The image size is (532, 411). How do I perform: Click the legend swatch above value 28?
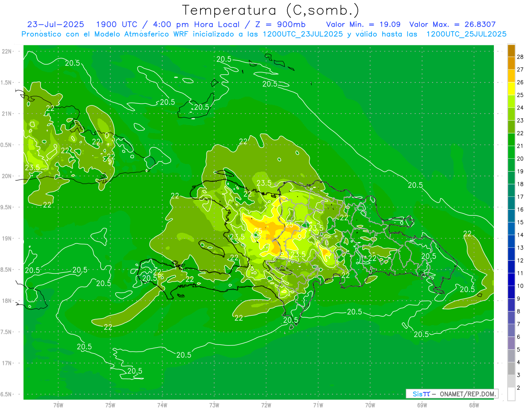(x=511, y=51)
